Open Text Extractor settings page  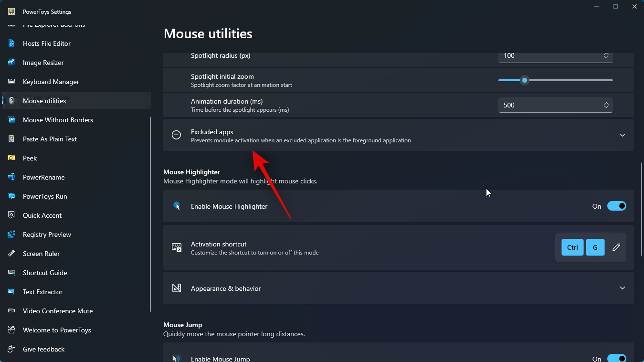coord(76,292)
